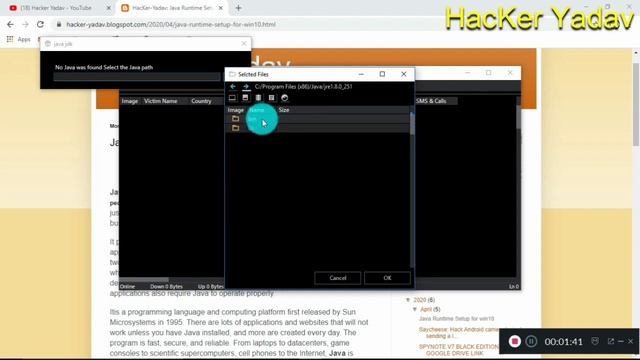Select the first folder row in file list

(x=318, y=119)
